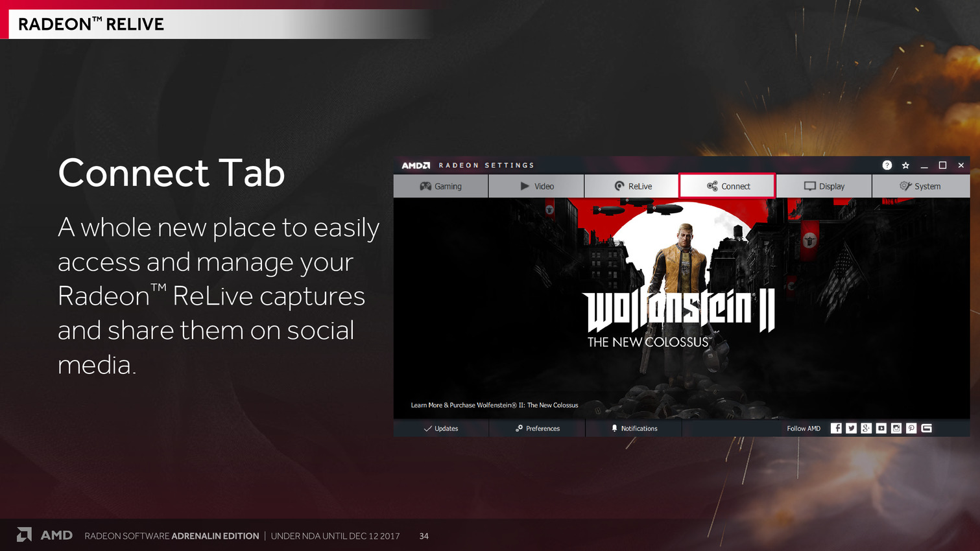
Task: Click the Wolfenstein II banner image
Action: [681, 305]
